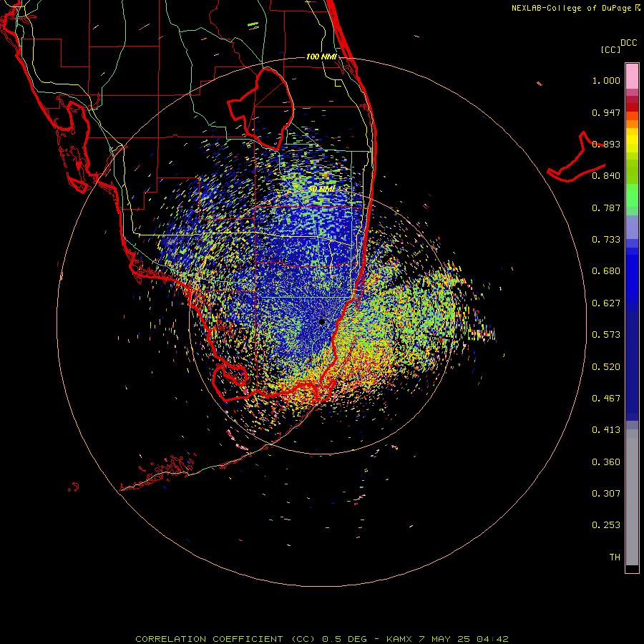The height and width of the screenshot is (644, 644).
Task: Click the 0.680 scale value
Action: click(x=606, y=271)
